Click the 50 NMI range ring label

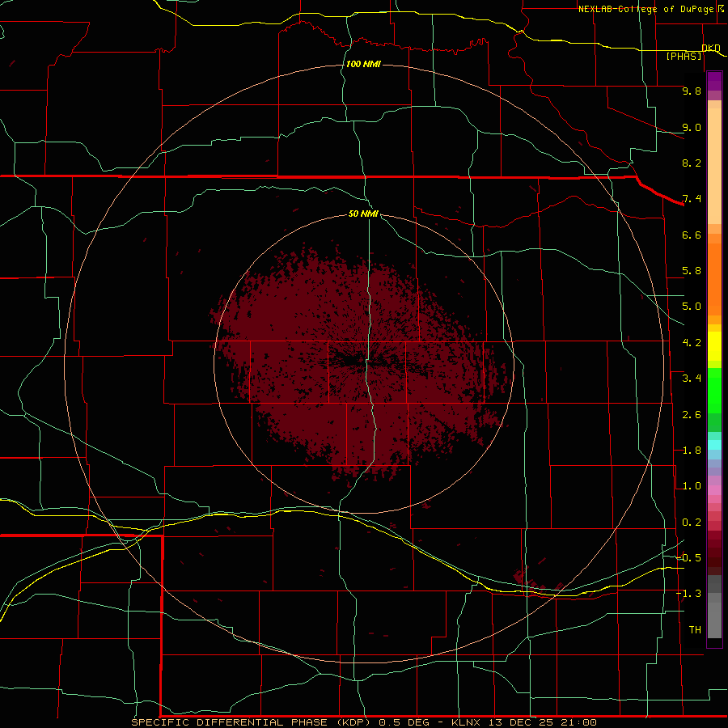[363, 214]
